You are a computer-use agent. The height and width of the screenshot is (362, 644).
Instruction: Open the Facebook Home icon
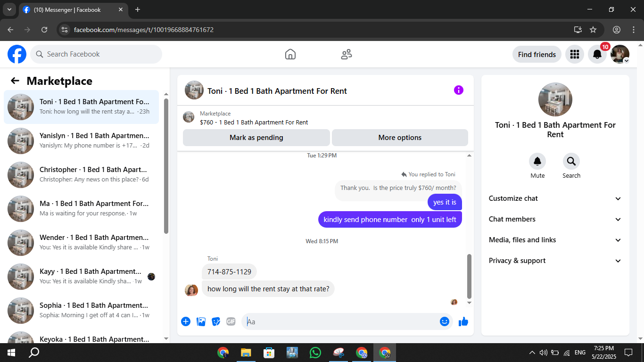tap(290, 54)
